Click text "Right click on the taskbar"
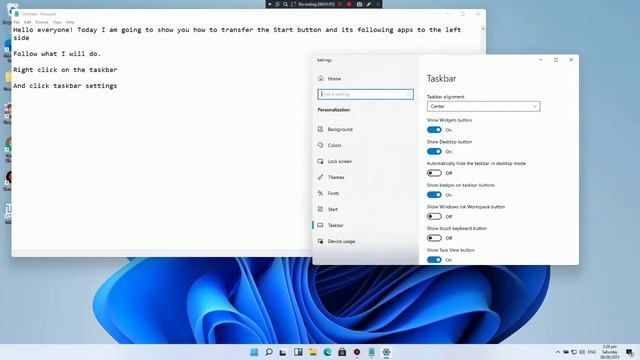This screenshot has height=360, width=640. [65, 70]
